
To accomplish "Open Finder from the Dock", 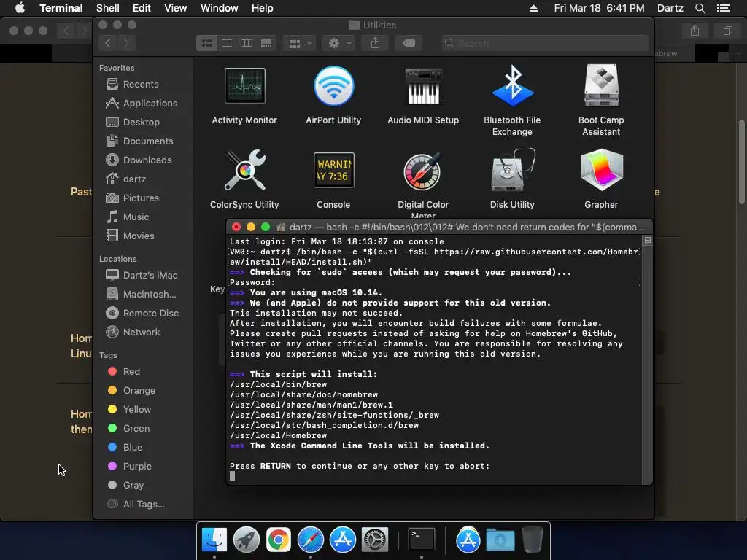I will (214, 540).
